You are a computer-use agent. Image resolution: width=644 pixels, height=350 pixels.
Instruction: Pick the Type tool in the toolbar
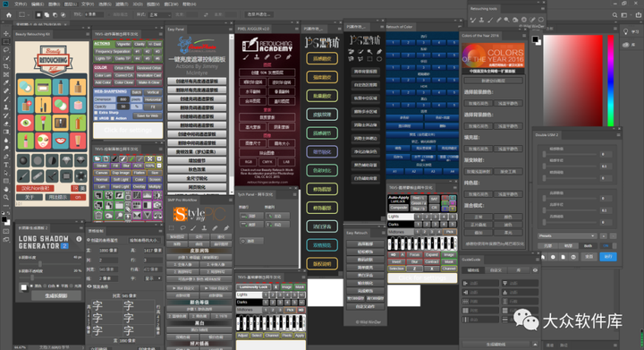(6, 165)
